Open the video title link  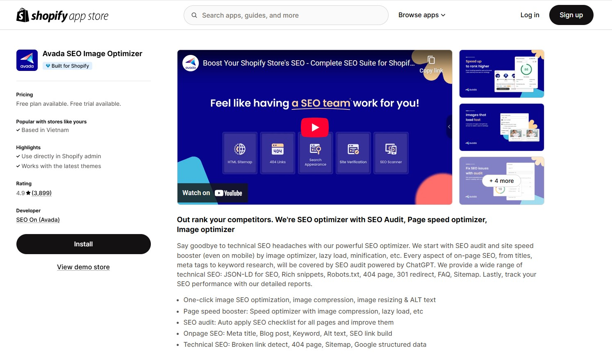(x=309, y=63)
